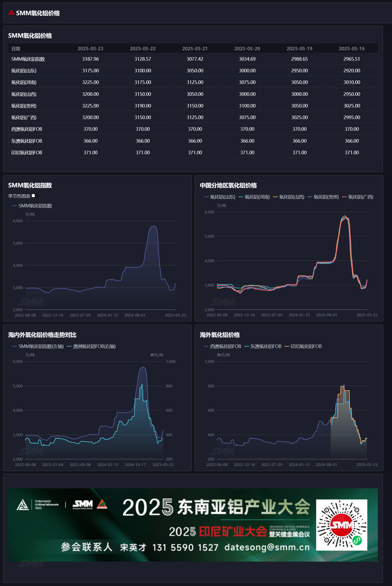Select the 2025-05-20 table column header

(247, 49)
